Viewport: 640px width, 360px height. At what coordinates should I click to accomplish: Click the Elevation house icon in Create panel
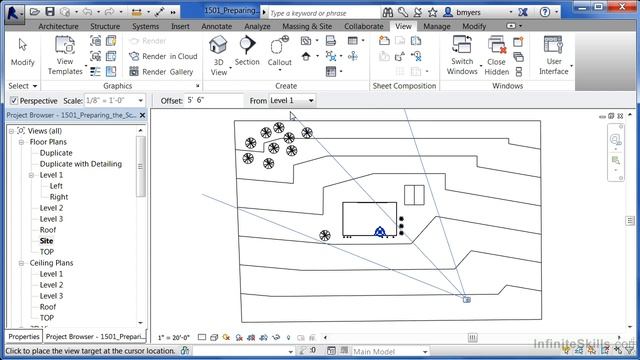point(306,56)
